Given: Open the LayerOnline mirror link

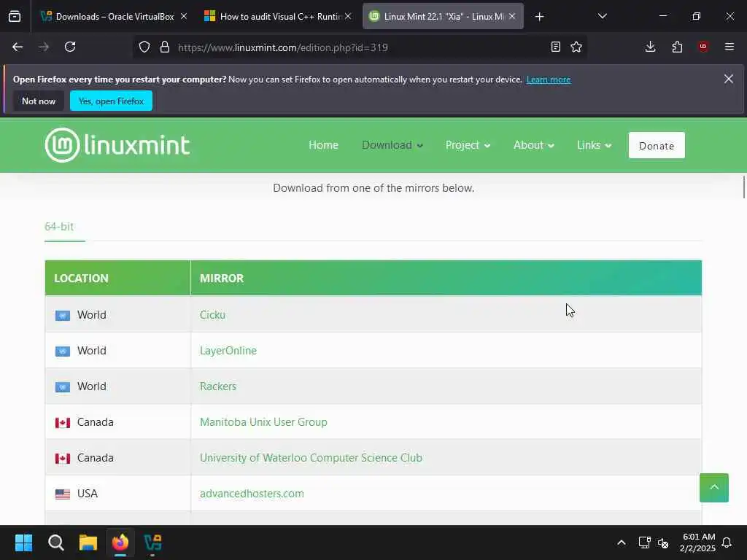Looking at the screenshot, I should (x=228, y=351).
